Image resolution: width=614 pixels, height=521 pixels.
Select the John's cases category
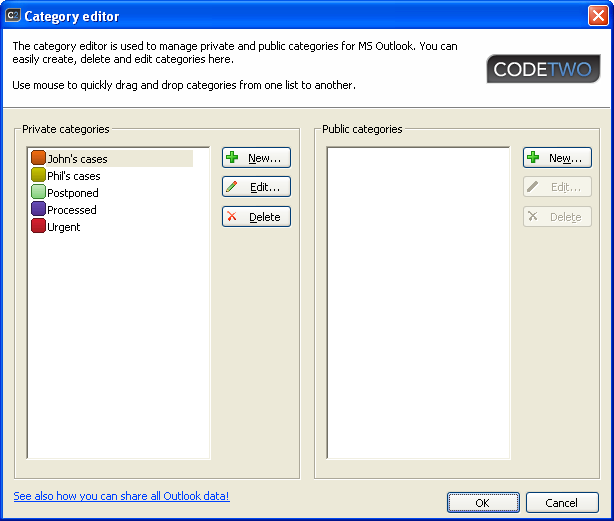pyautogui.click(x=112, y=159)
